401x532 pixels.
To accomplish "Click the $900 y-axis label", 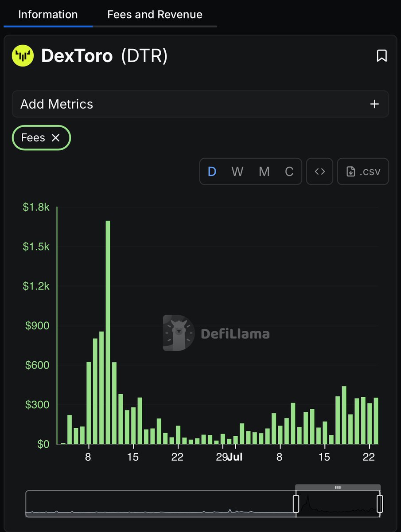I will point(38,326).
